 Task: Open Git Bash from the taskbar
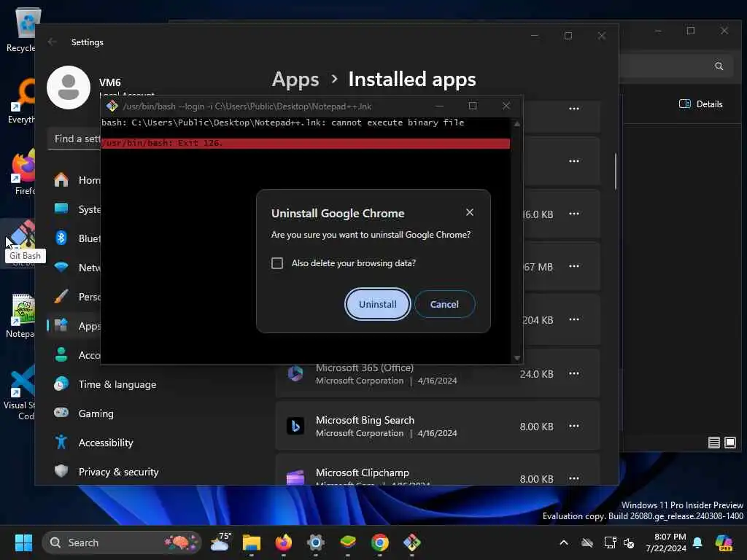click(x=412, y=542)
